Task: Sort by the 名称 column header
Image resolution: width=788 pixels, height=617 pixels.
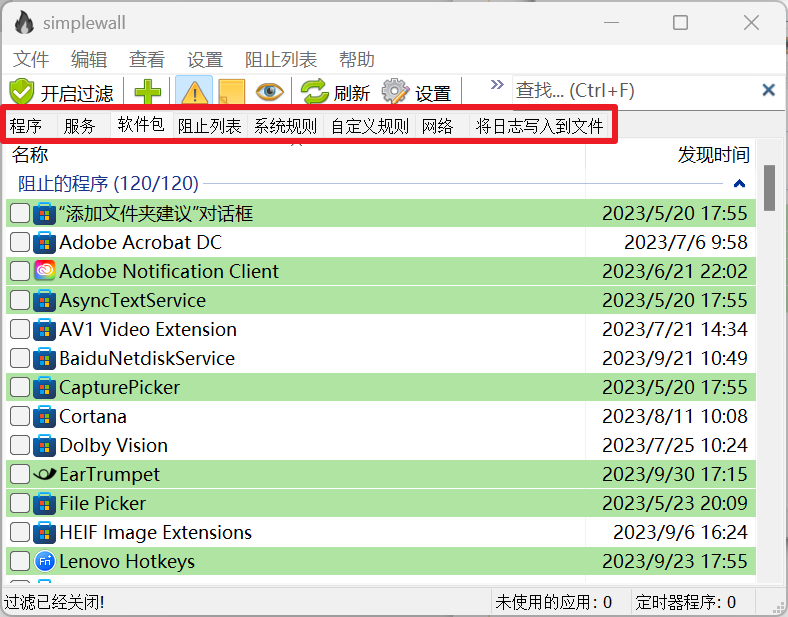Action: [x=296, y=155]
